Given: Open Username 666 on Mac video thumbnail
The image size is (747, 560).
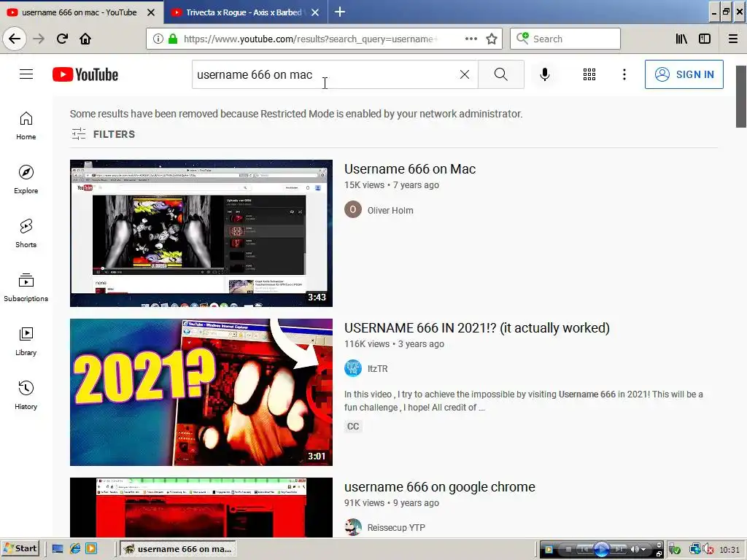Looking at the screenshot, I should pos(201,233).
